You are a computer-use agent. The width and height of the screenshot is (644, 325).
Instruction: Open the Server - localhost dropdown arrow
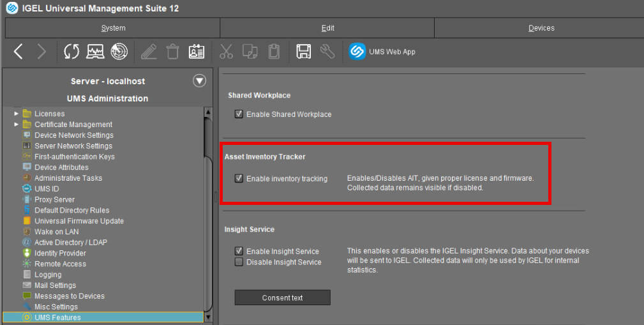click(x=199, y=81)
